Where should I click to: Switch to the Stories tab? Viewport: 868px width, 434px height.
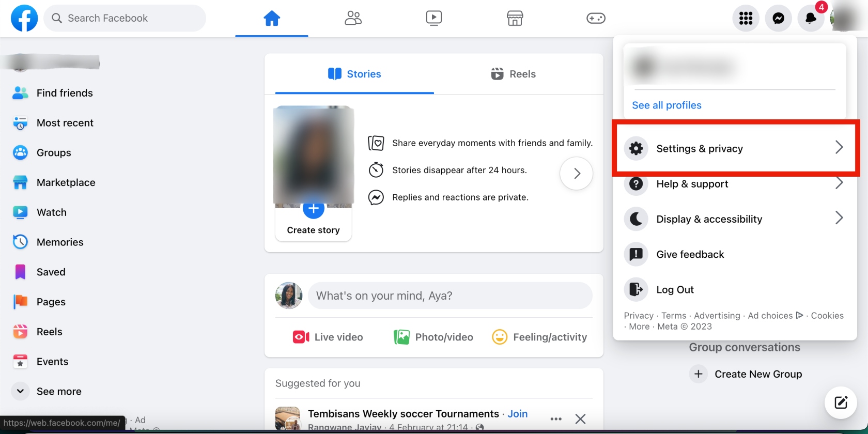point(354,74)
